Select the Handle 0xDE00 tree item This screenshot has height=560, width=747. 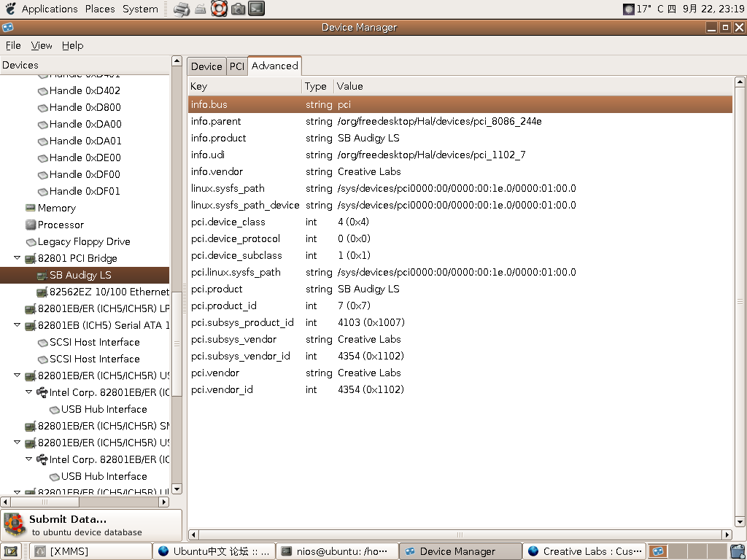(85, 157)
